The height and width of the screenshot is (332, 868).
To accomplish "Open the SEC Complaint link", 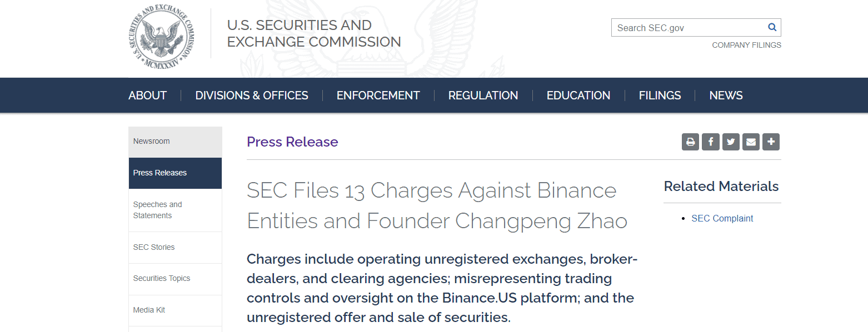I will click(722, 219).
